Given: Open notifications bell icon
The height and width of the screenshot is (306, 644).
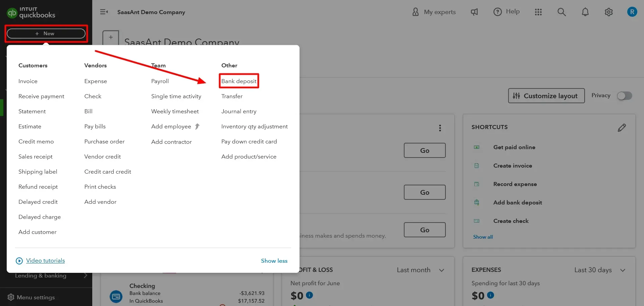Looking at the screenshot, I should tap(585, 12).
